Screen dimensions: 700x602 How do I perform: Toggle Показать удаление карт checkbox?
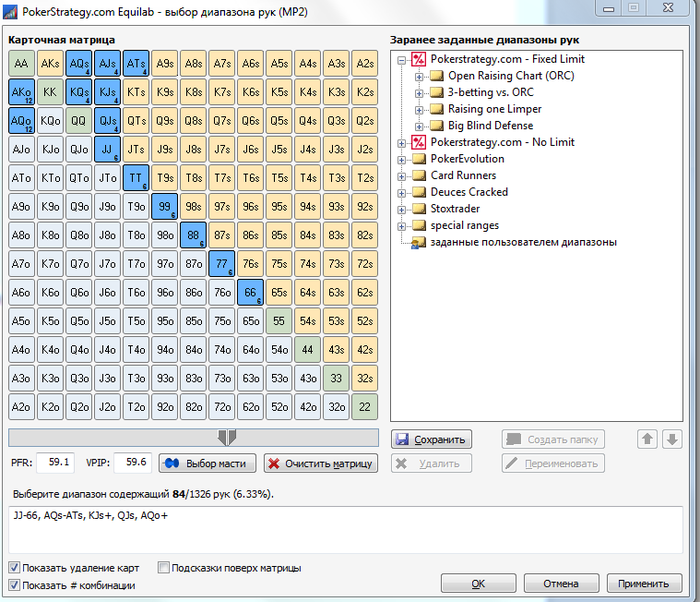tap(14, 568)
